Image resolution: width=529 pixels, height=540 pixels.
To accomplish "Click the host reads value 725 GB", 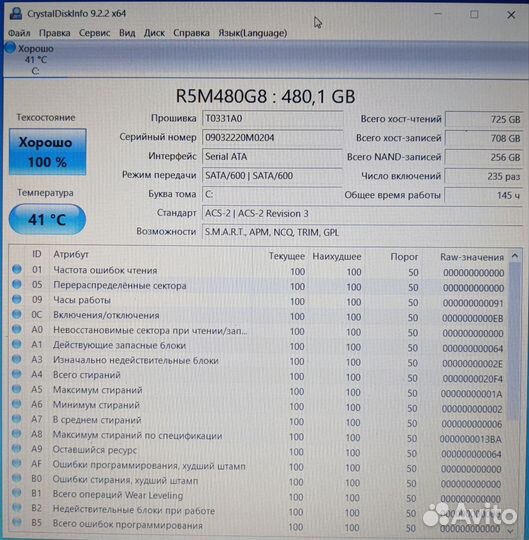I will 484,120.
